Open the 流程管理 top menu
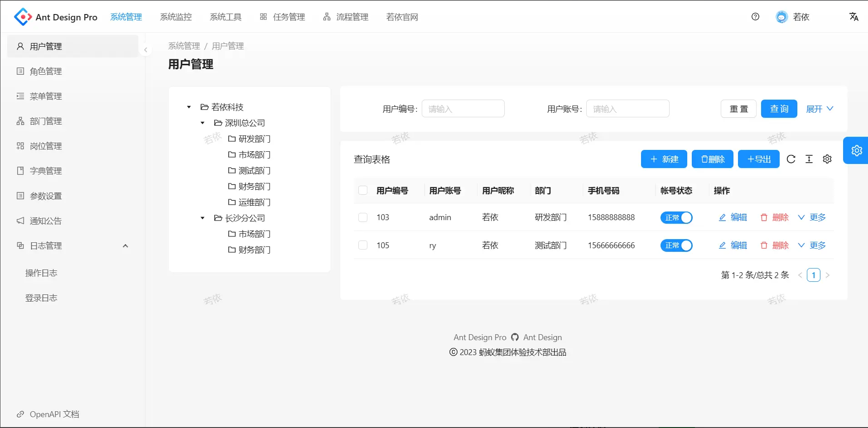The image size is (868, 428). pyautogui.click(x=346, y=17)
